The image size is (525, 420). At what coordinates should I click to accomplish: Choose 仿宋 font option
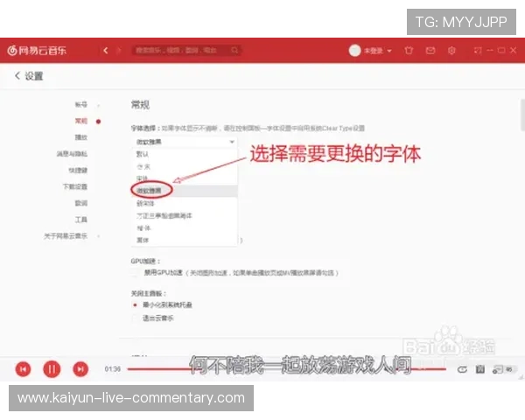point(184,166)
